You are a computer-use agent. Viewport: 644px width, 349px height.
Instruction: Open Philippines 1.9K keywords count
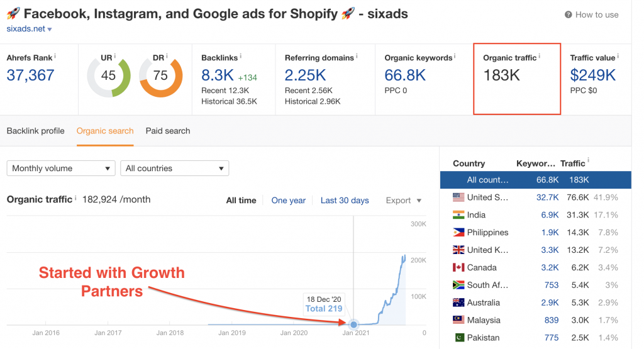550,233
